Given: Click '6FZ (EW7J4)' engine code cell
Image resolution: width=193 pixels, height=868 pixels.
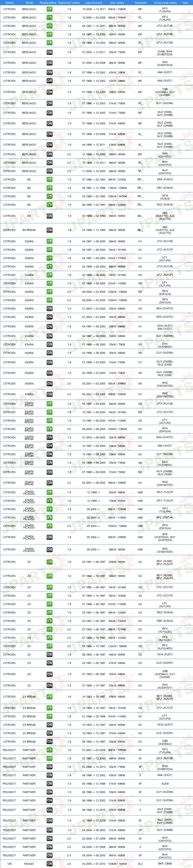Looking at the screenshot, I should pos(165,518).
